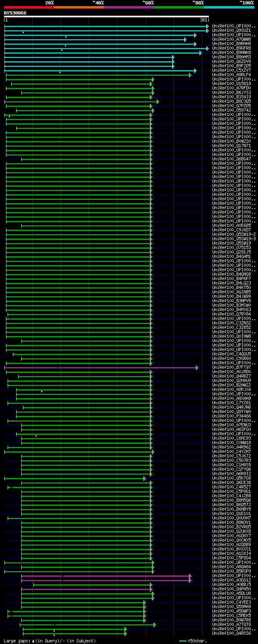Image resolution: width=258 pixels, height=644 pixels.
Task: Click UniRef100_C9SR60 label
Action: coord(231,358)
